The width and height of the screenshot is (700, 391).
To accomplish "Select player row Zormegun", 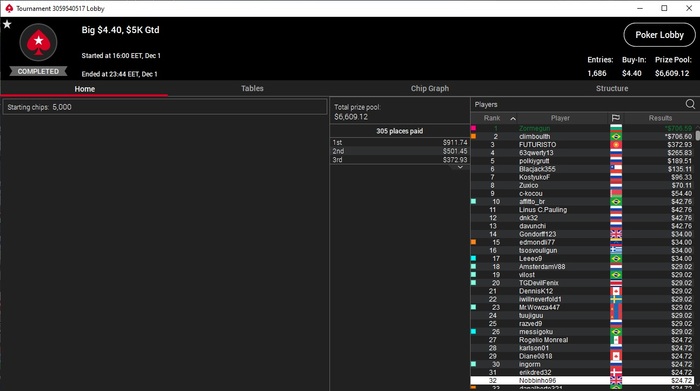I will click(x=583, y=129).
